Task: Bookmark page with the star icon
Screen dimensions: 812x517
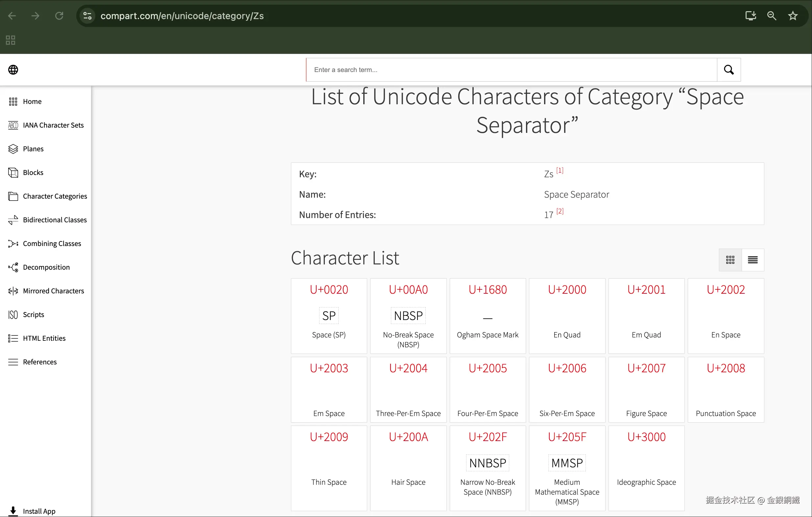Action: coord(793,16)
